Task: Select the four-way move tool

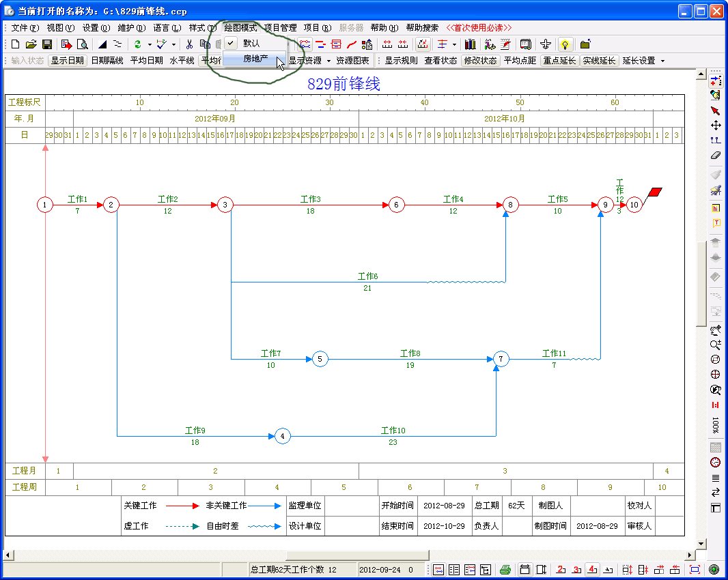Action: [x=716, y=126]
